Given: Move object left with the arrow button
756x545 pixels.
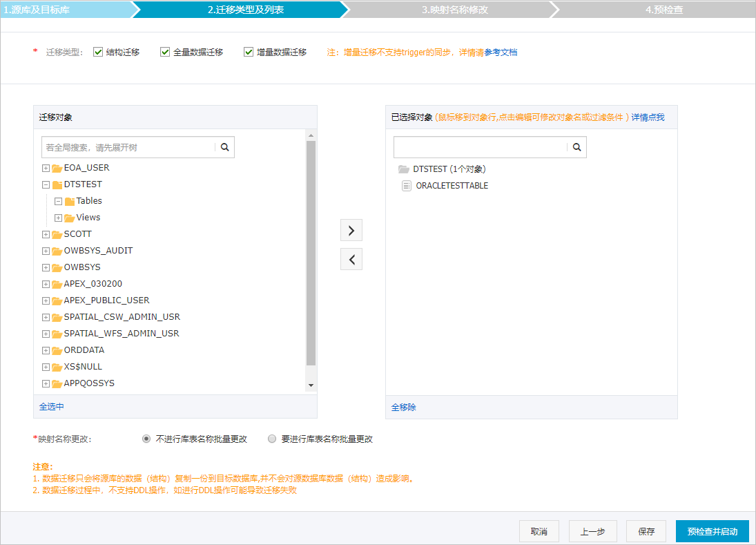Looking at the screenshot, I should click(x=351, y=260).
